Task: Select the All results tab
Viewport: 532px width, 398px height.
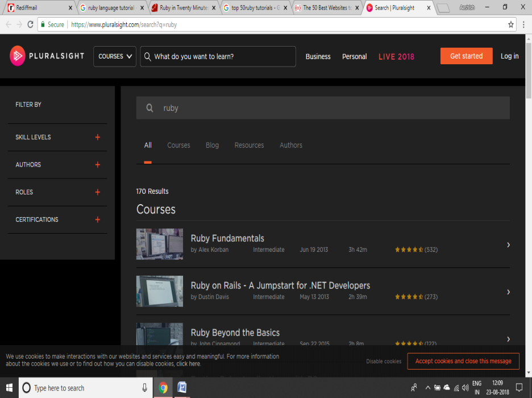Action: [148, 145]
